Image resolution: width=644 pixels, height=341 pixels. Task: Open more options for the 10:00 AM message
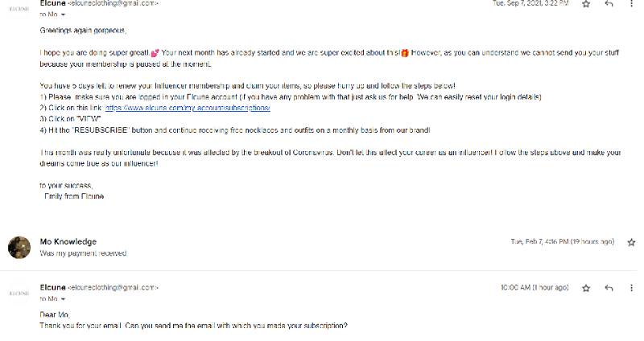631,287
